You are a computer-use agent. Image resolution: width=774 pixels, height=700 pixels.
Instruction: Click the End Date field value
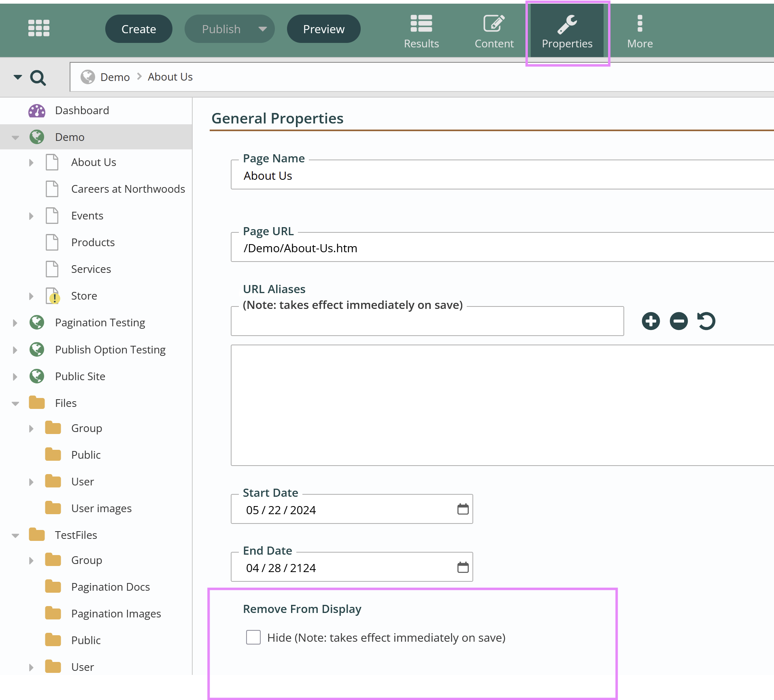pyautogui.click(x=281, y=568)
